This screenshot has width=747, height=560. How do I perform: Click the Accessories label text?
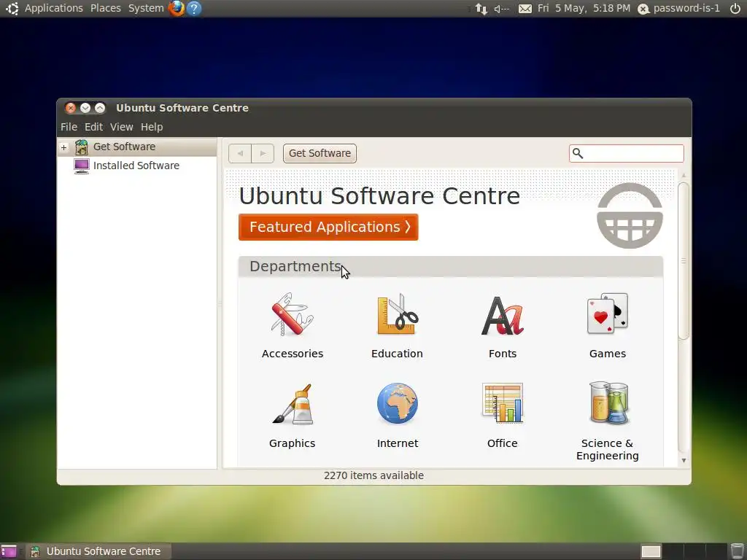pos(293,354)
